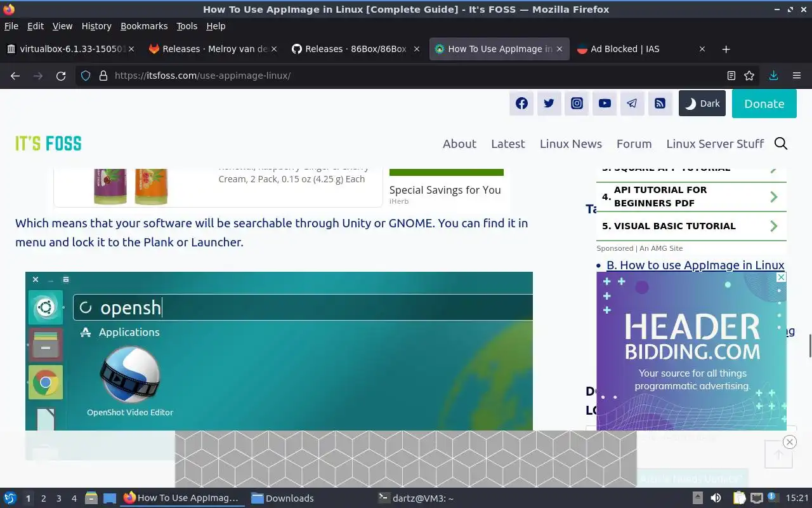The image size is (812, 508).
Task: Expand Visual Basic Tutorial chevron
Action: 774,226
